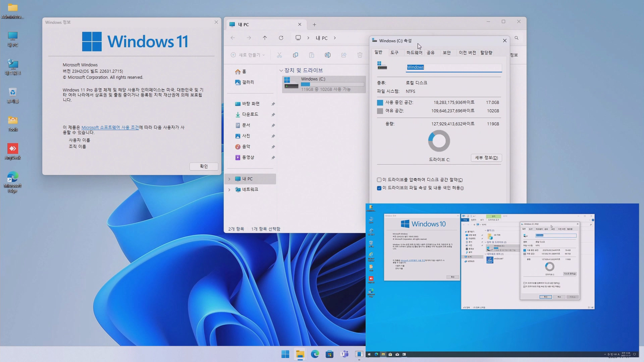Click the drive name input field
The width and height of the screenshot is (644, 362).
tap(454, 67)
